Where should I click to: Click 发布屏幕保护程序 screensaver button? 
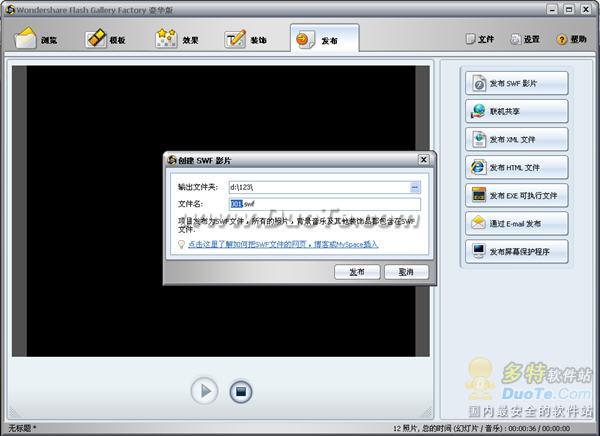(517, 251)
